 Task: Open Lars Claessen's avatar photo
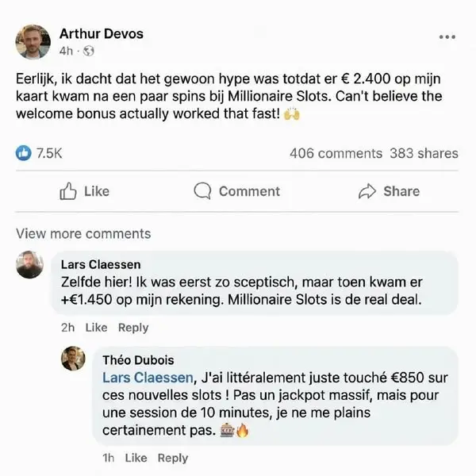pyautogui.click(x=29, y=265)
